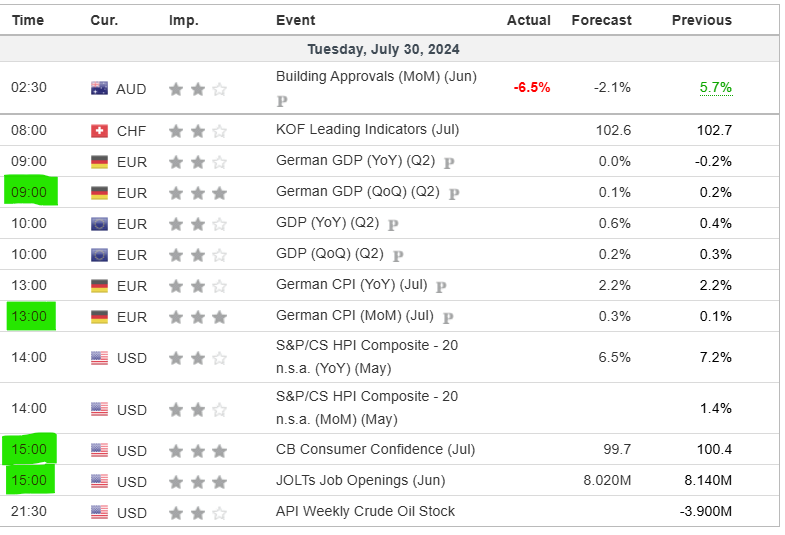Sort by the Time column header
785x535 pixels.
28,20
